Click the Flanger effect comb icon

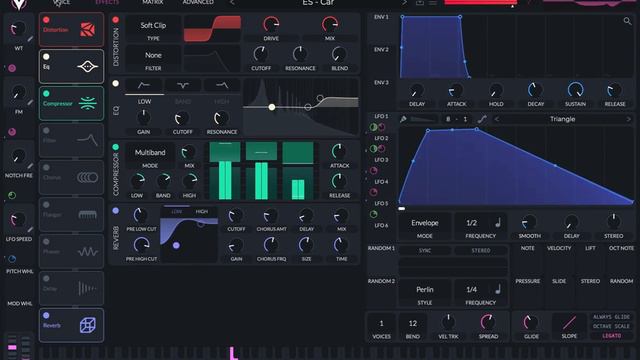point(87,214)
